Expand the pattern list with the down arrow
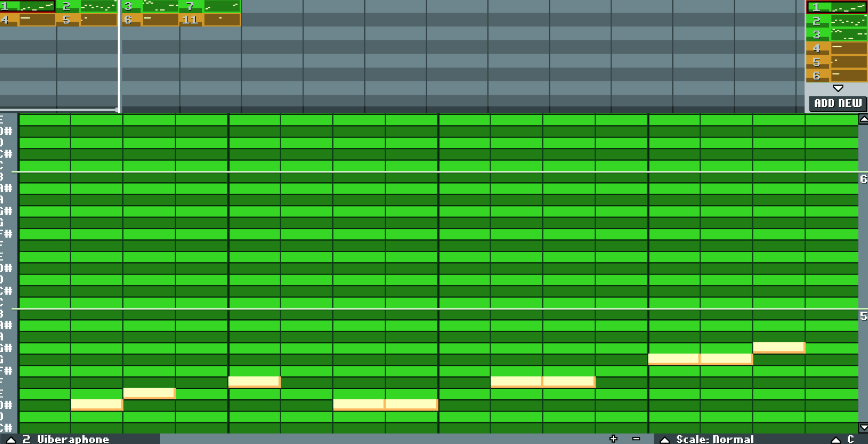868x444 pixels. 838,88
